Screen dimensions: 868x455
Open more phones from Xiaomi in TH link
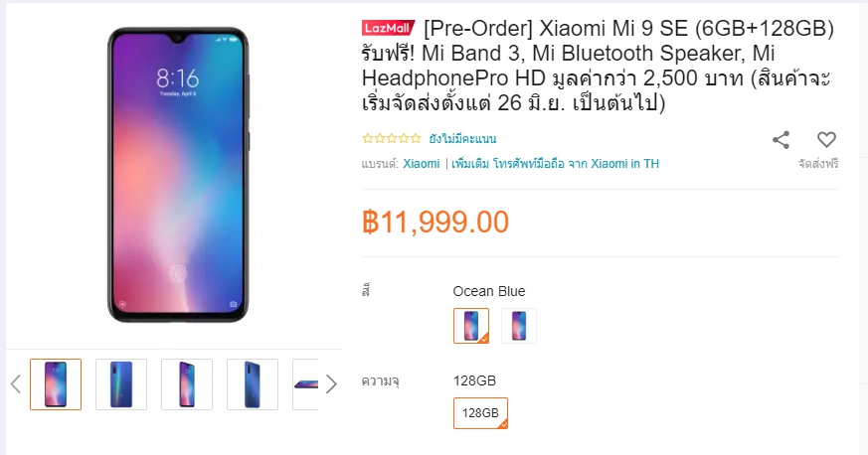(555, 164)
